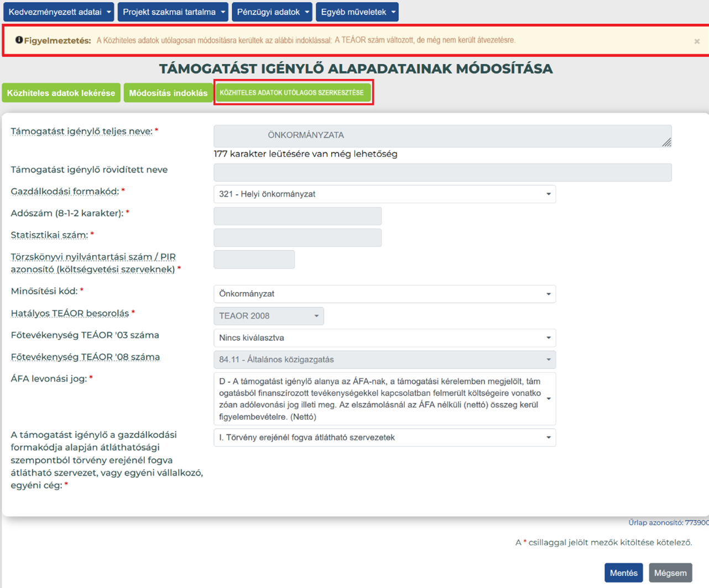Click the Gazdálkodási formakód label
This screenshot has height=588, width=709.
click(65, 191)
